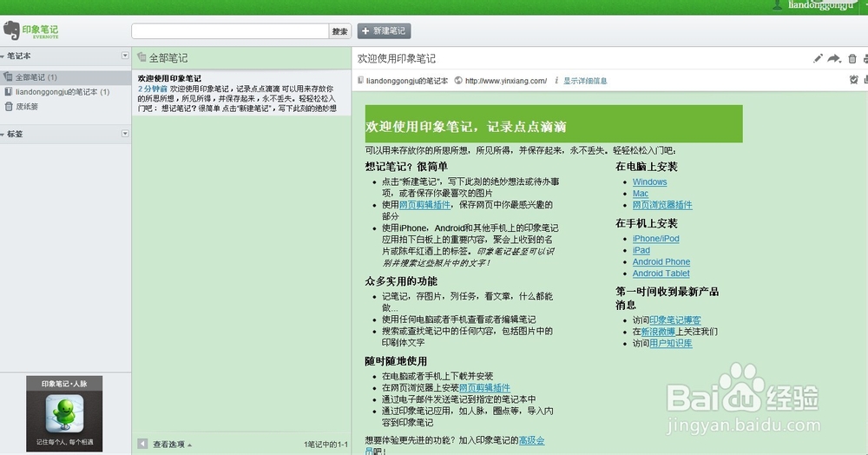
Task: Click 网页剪辑插件 link under 随时随地使用
Action: point(484,387)
